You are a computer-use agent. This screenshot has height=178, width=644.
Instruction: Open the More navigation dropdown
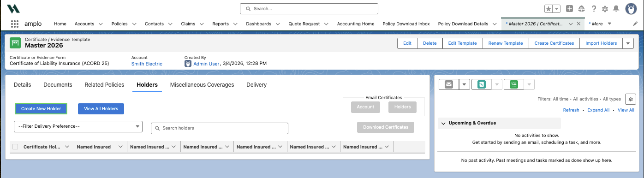609,24
